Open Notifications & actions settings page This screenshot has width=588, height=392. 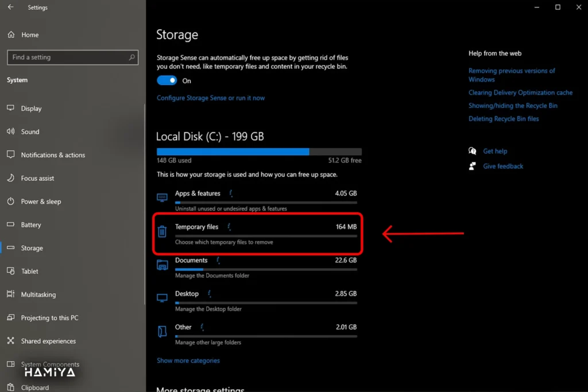click(x=53, y=155)
